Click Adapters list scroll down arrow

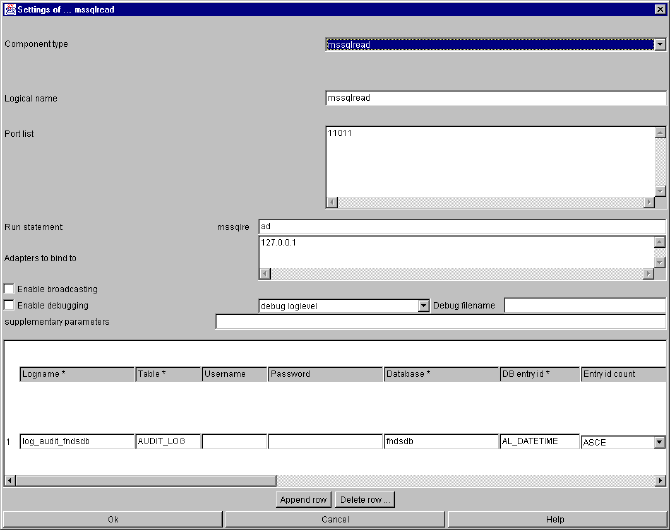click(659, 262)
